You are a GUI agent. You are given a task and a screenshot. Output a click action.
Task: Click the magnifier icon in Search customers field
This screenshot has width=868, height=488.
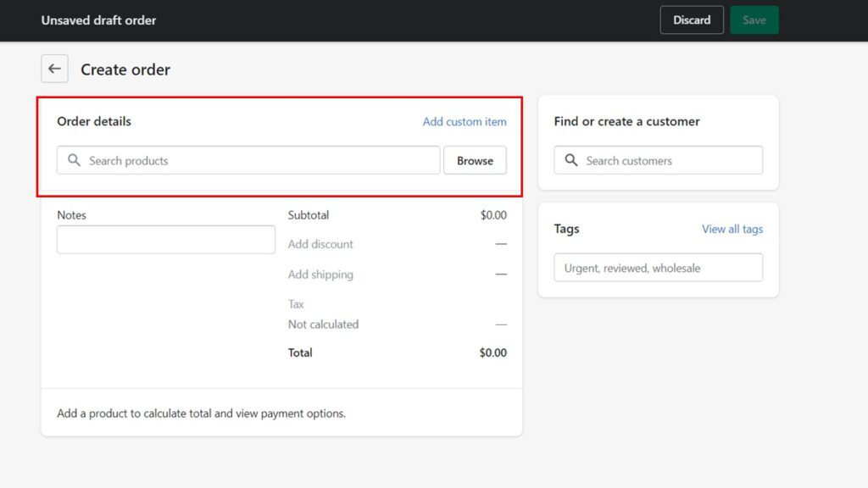[570, 160]
